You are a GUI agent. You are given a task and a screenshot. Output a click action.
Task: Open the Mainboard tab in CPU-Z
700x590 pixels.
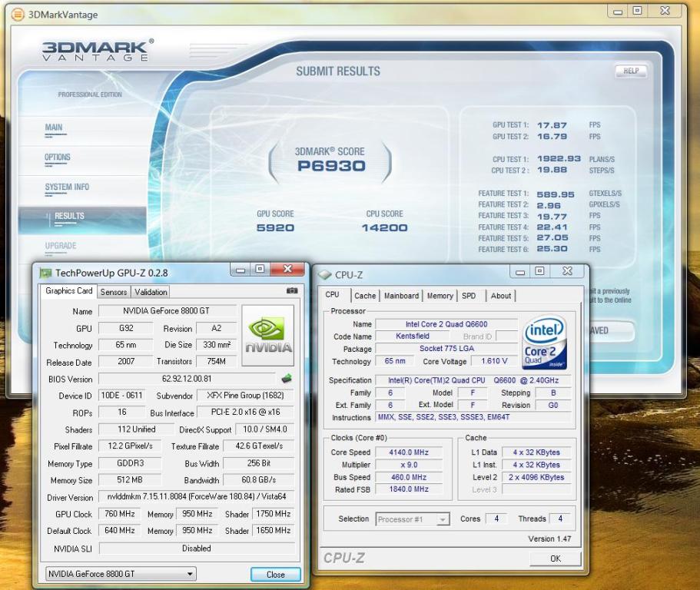(401, 296)
